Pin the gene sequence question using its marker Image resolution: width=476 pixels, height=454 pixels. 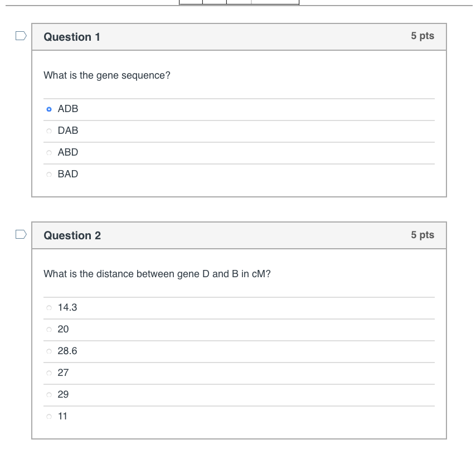(x=21, y=35)
